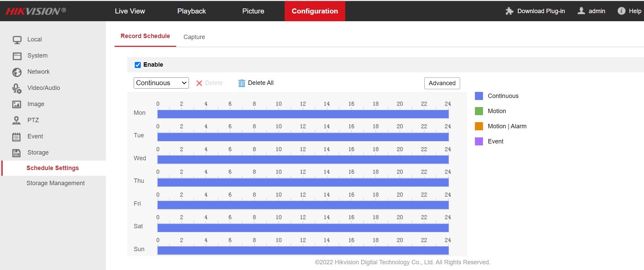Switch to the Capture tab

coord(194,37)
